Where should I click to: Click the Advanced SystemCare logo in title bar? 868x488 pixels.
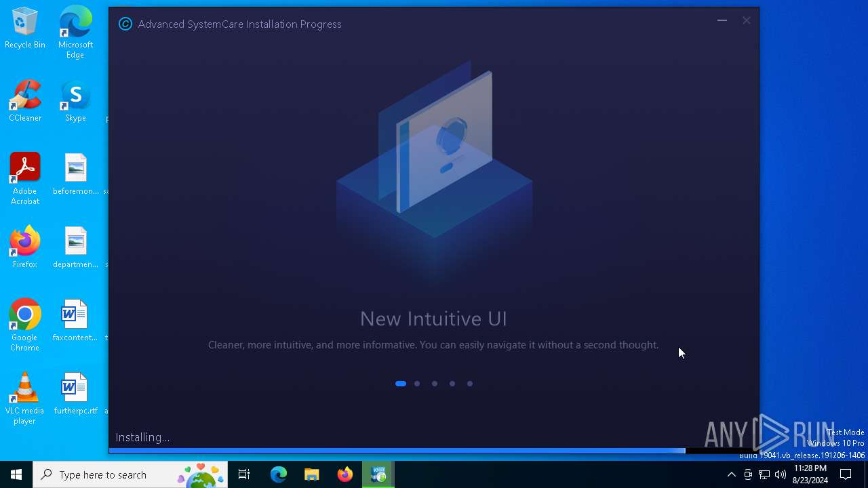(125, 24)
